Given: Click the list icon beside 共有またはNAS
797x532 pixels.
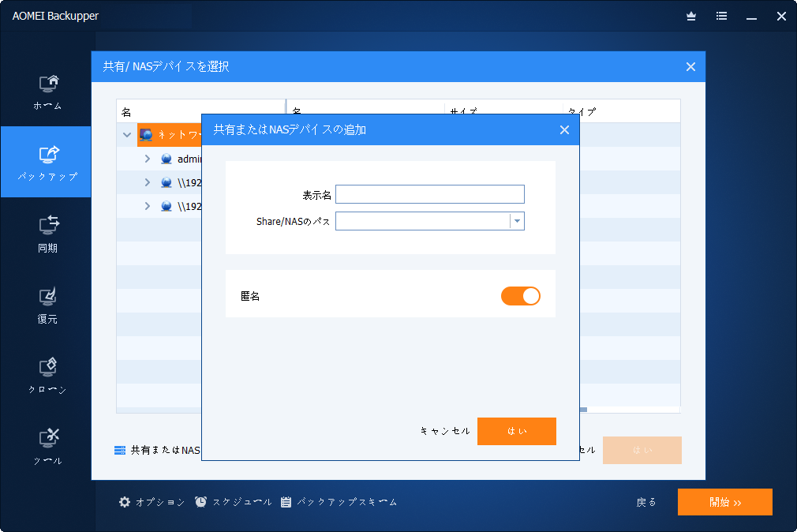Looking at the screenshot, I should 120,450.
